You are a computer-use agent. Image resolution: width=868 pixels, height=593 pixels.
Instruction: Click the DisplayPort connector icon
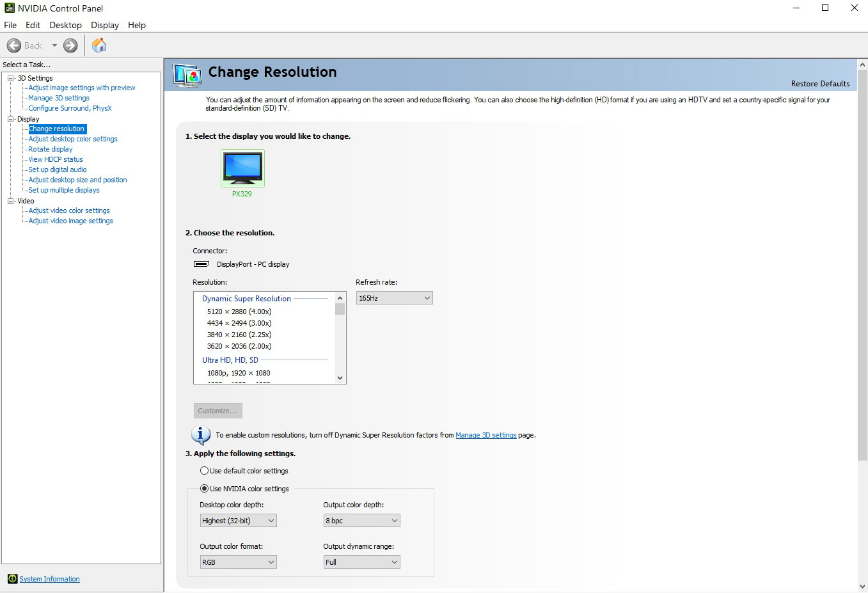[x=201, y=264]
